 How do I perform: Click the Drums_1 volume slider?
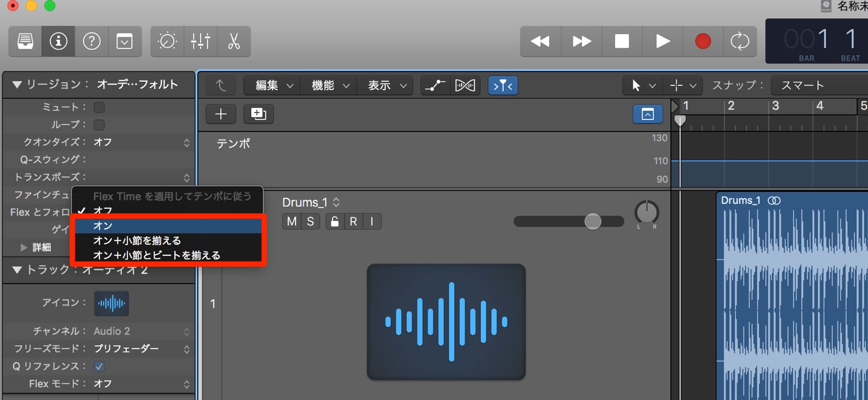569,221
